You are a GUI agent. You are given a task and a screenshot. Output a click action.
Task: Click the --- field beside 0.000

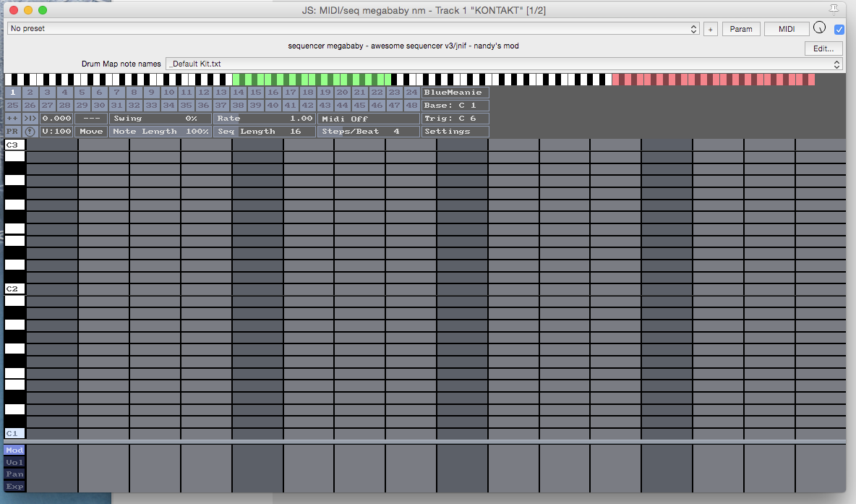[x=91, y=119]
